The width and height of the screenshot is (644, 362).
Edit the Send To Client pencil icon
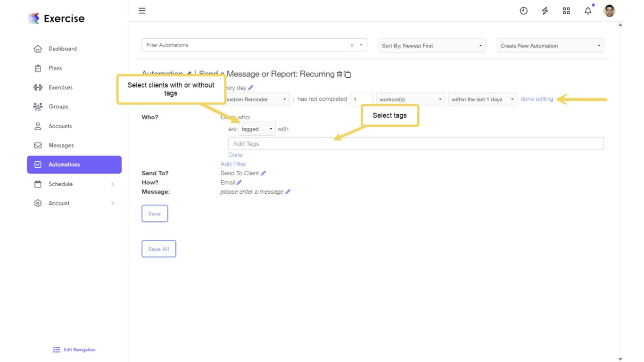pyautogui.click(x=264, y=173)
